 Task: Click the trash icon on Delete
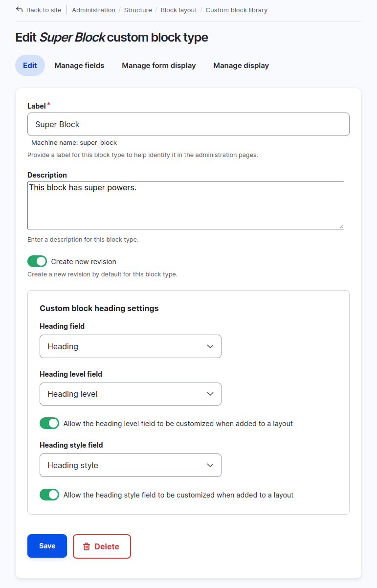[x=87, y=546]
